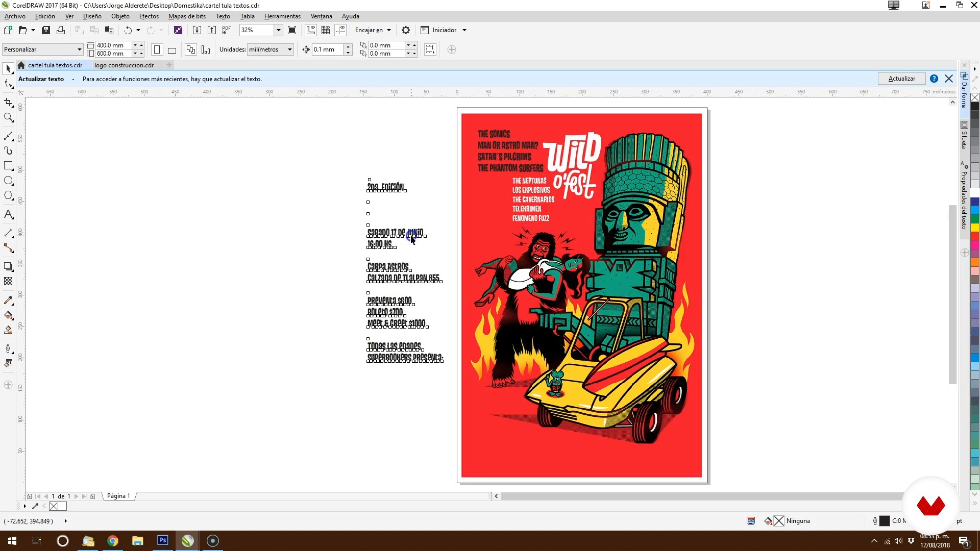The image size is (980, 551).
Task: Click the Save icon in toolbar
Action: 46,30
